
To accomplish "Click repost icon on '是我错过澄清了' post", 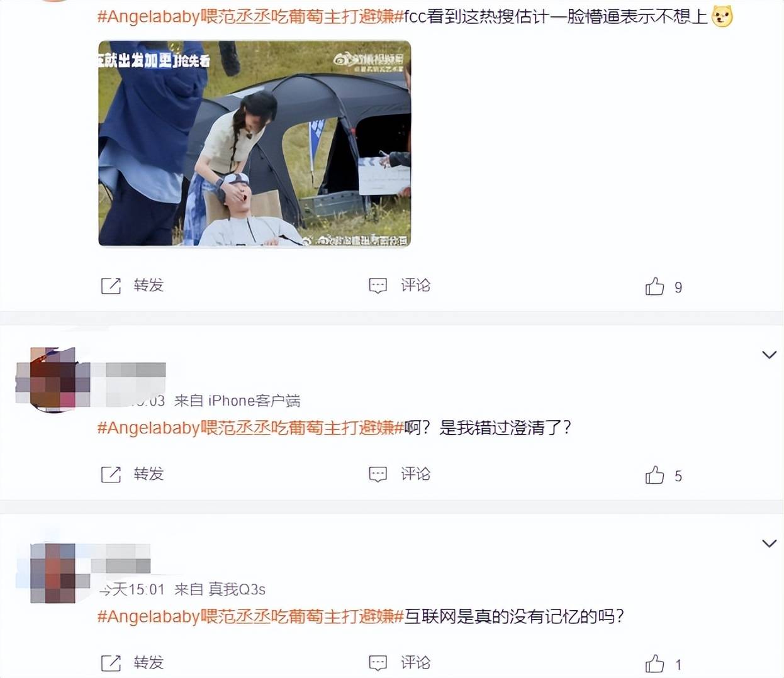I will (111, 474).
